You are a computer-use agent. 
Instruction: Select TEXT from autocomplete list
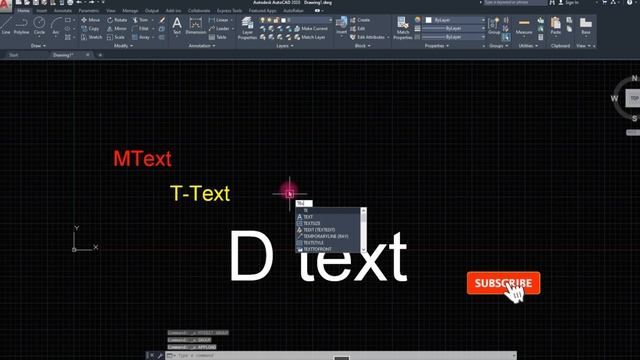pyautogui.click(x=328, y=217)
